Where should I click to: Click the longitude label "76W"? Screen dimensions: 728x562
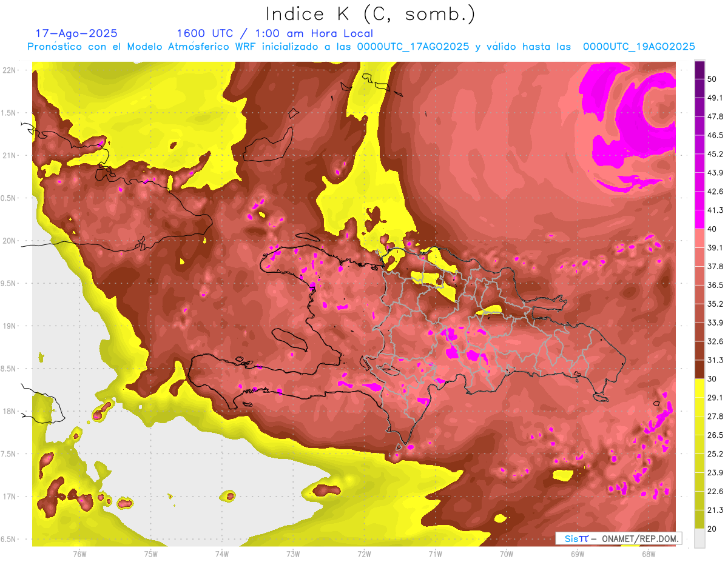tap(79, 554)
